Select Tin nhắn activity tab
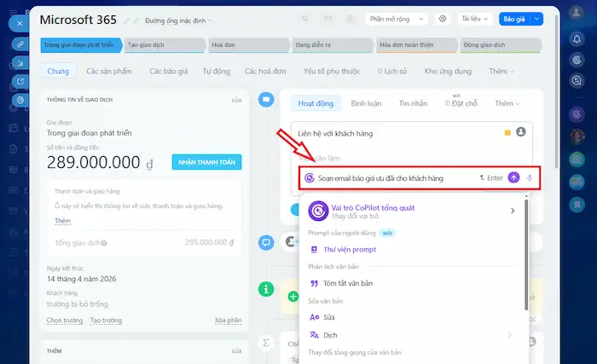This screenshot has width=597, height=364. pos(413,103)
